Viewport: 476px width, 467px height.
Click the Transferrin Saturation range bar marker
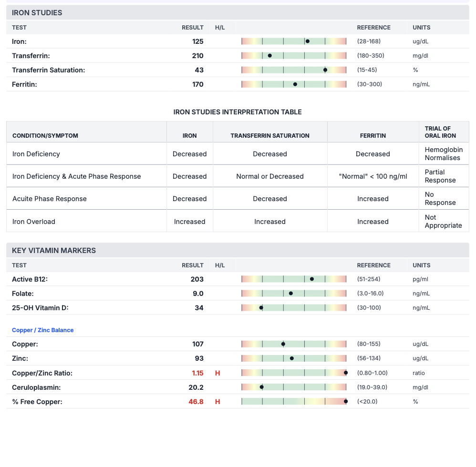[x=325, y=70]
